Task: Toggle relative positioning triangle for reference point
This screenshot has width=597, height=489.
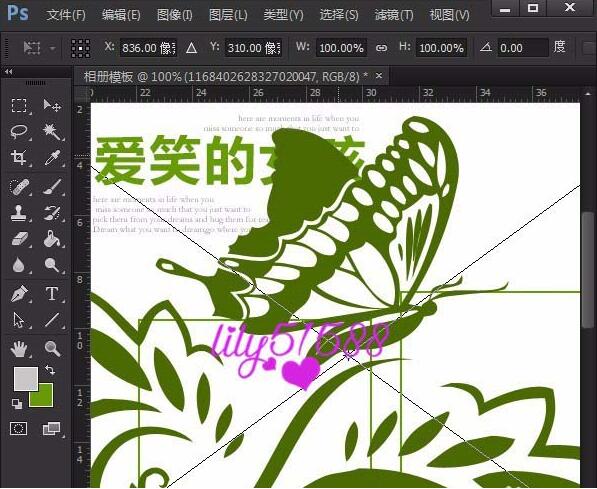Action: click(x=191, y=48)
